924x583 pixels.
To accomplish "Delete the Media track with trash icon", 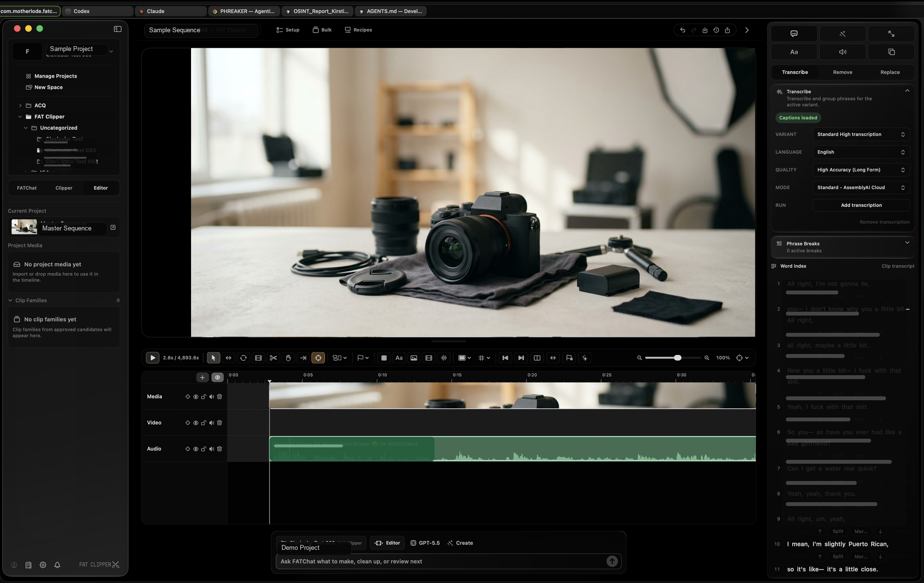I will pos(219,397).
